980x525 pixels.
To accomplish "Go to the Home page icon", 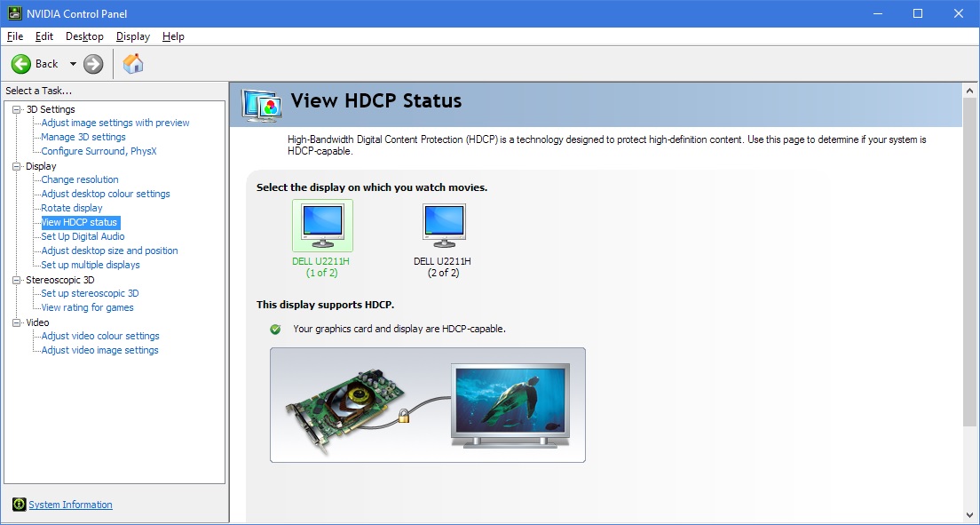I will click(133, 63).
